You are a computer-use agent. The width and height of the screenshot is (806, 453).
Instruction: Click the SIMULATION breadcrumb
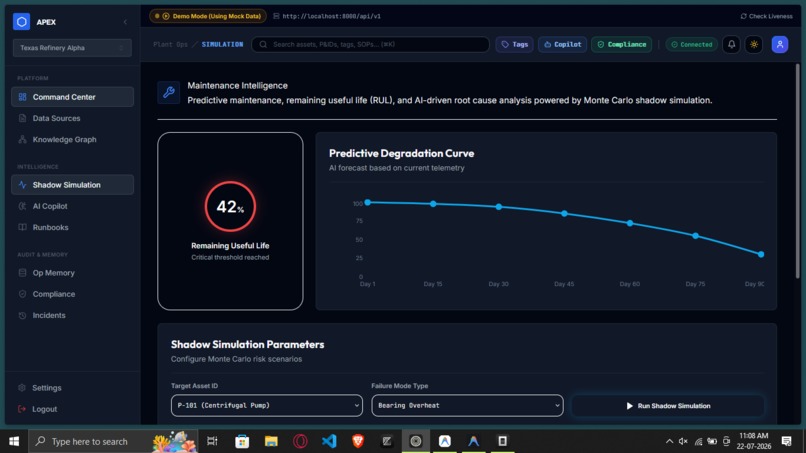coord(222,44)
